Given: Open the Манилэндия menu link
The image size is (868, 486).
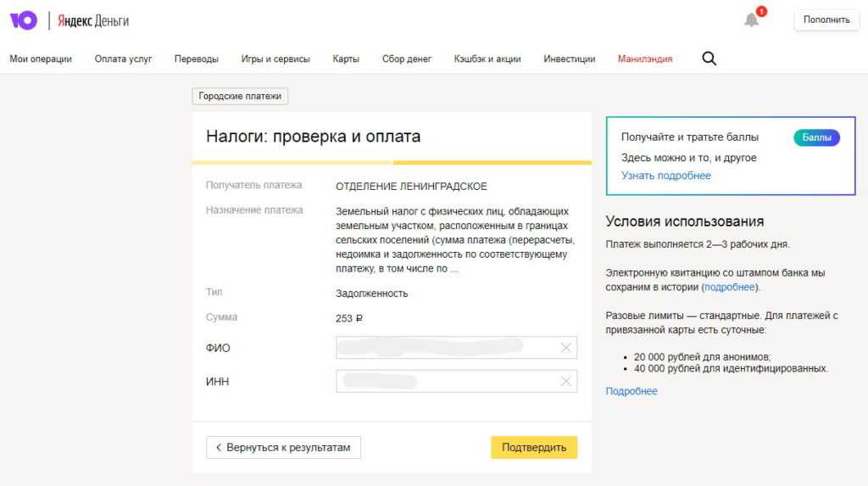Looking at the screenshot, I should [645, 59].
